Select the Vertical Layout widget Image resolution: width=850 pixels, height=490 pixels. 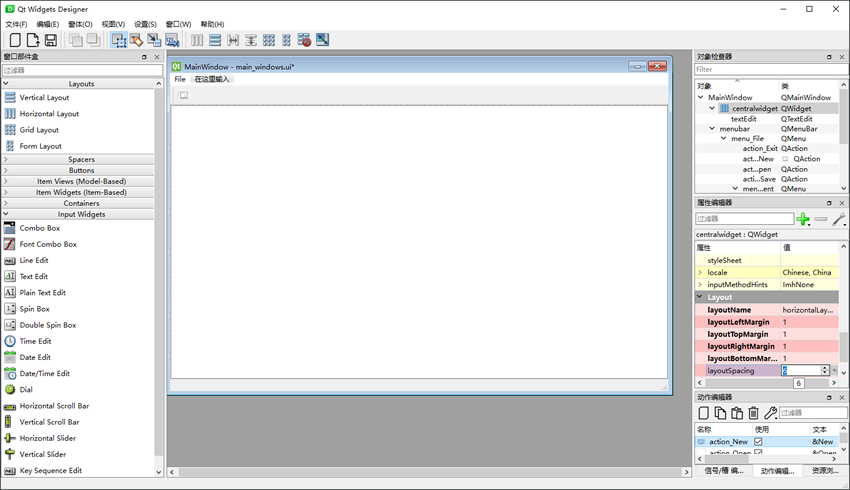click(x=44, y=98)
